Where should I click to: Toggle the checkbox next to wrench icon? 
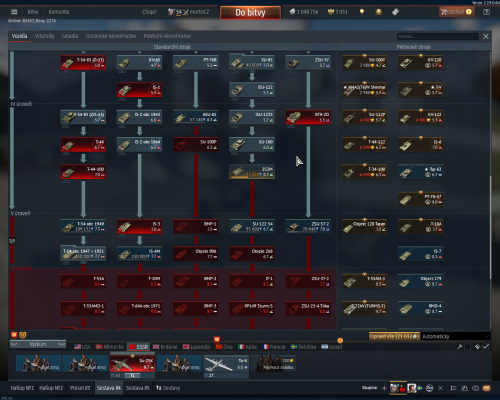[x=467, y=347]
